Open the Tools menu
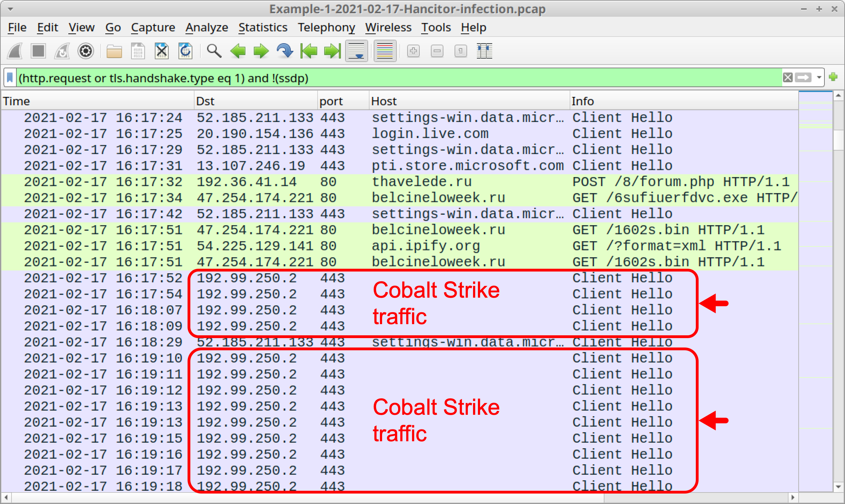The width and height of the screenshot is (845, 504). (x=436, y=27)
